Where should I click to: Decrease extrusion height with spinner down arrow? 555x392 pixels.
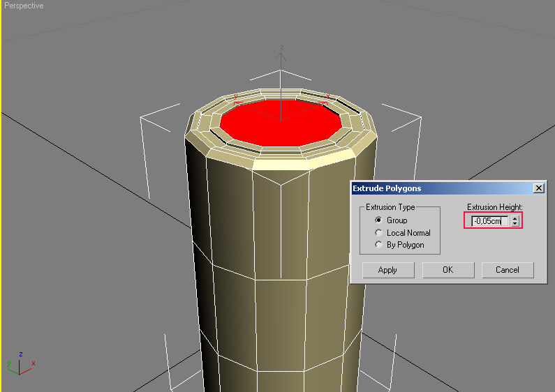pyautogui.click(x=515, y=224)
